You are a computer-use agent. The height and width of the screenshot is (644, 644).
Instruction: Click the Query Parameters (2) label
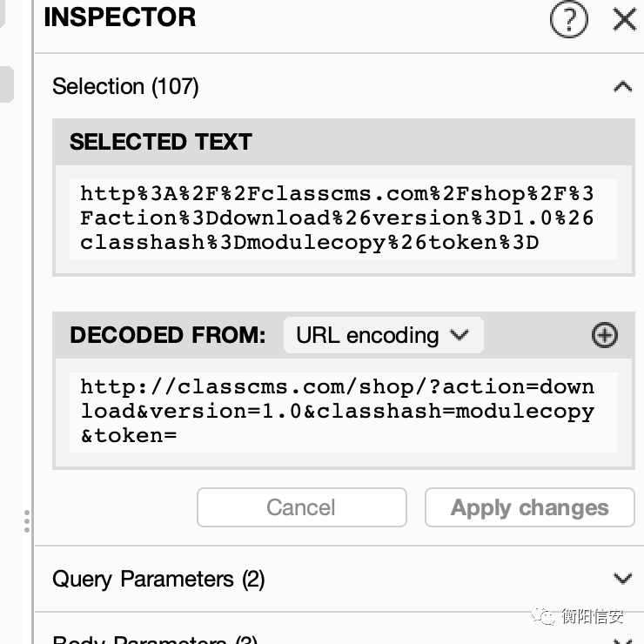click(158, 579)
